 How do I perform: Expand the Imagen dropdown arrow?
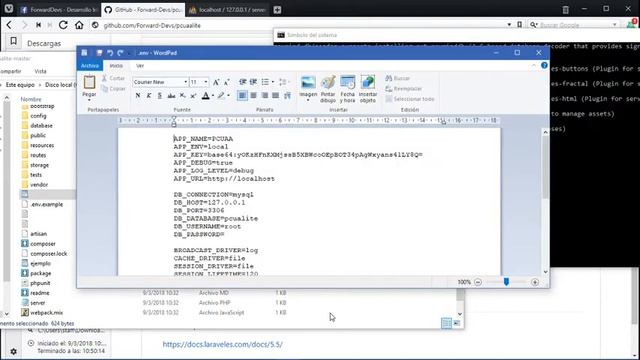click(308, 100)
